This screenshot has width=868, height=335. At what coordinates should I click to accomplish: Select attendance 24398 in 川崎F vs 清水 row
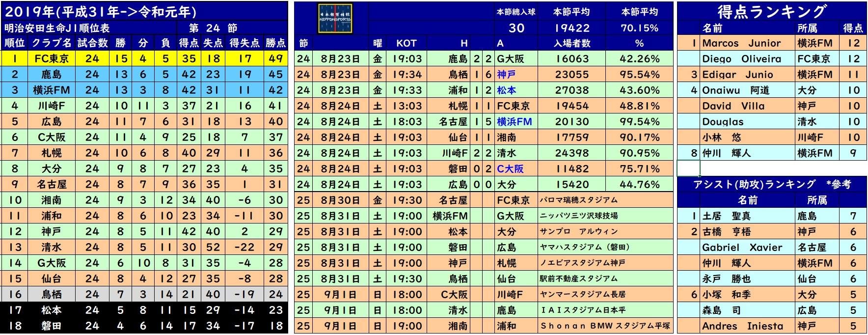(572, 153)
